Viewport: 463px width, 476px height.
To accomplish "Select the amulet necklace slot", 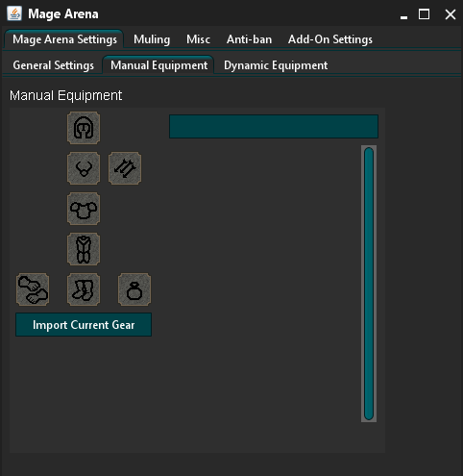I will (84, 168).
